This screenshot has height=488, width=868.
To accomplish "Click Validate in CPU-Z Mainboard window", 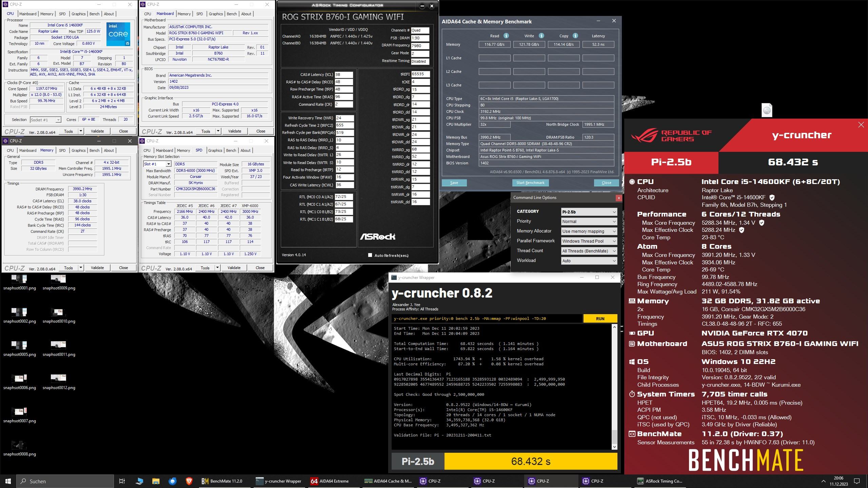I will tap(235, 131).
